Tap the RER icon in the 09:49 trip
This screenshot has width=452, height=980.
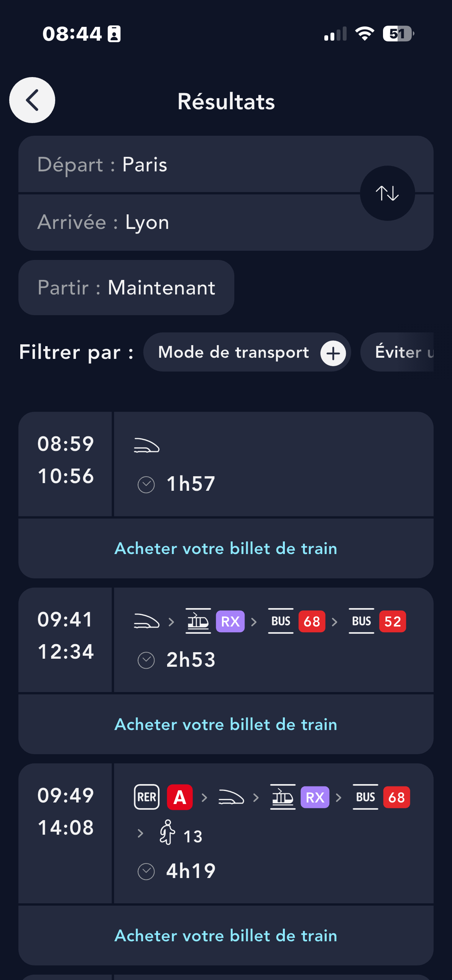(146, 797)
